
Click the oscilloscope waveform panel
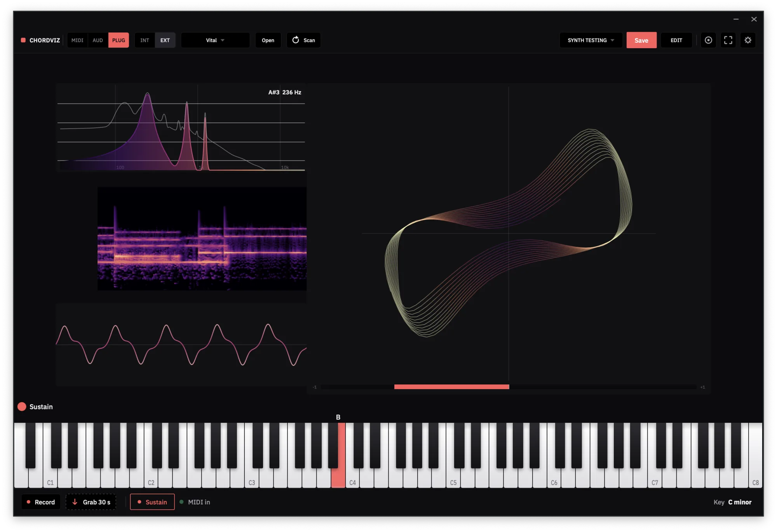point(181,344)
